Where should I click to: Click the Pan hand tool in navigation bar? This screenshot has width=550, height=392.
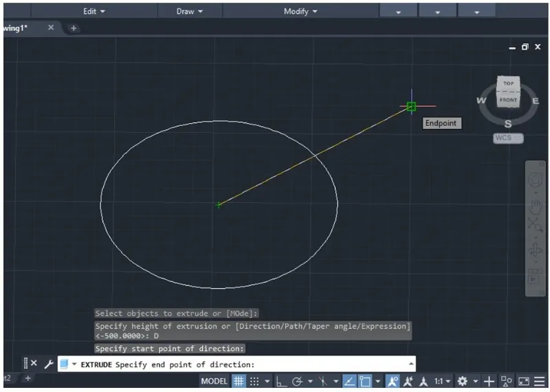pyautogui.click(x=534, y=205)
